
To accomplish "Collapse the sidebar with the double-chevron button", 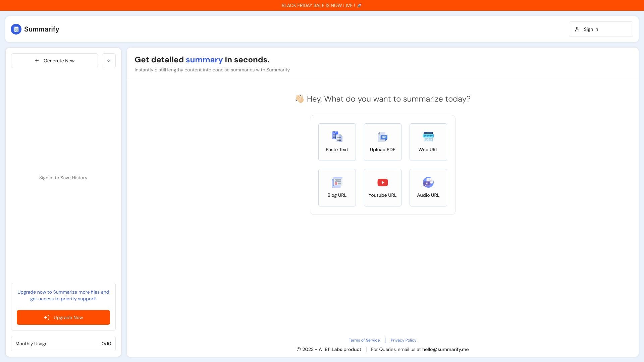I will (109, 61).
